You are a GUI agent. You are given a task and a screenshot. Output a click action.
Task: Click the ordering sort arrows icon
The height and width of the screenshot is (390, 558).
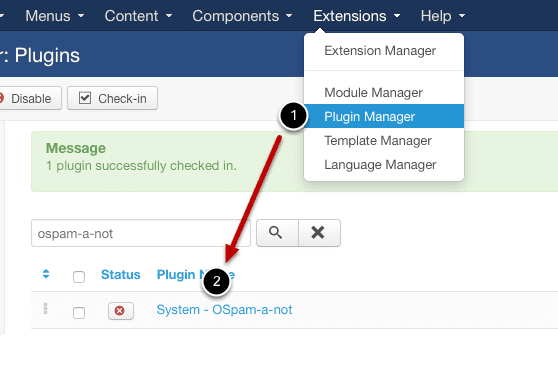point(46,274)
